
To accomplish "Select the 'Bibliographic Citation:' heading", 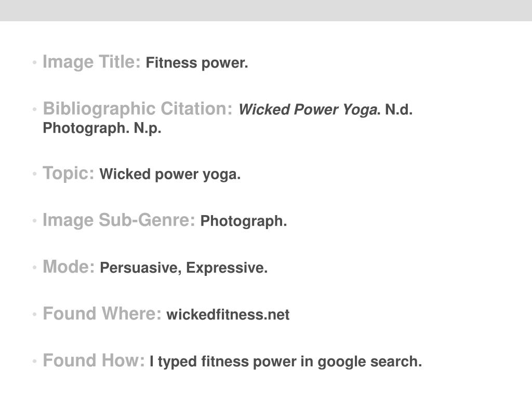I will pyautogui.click(x=138, y=109).
